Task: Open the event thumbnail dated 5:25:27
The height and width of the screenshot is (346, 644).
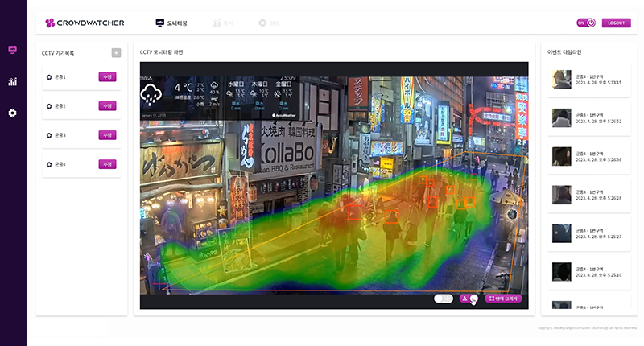Action: coord(561,233)
